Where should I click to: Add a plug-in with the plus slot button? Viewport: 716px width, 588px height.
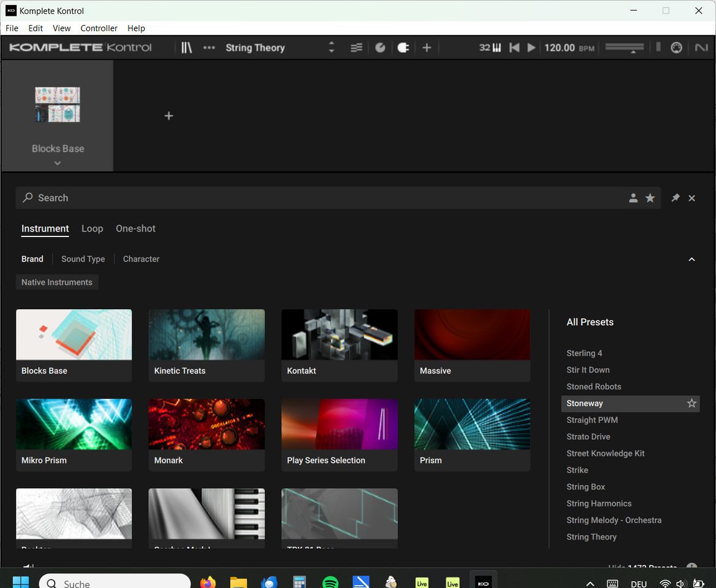(x=168, y=116)
